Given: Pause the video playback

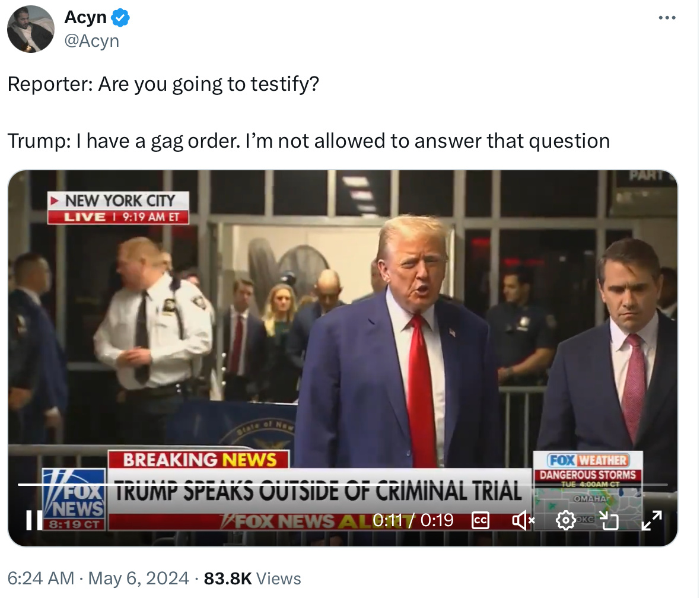Looking at the screenshot, I should pyautogui.click(x=34, y=520).
